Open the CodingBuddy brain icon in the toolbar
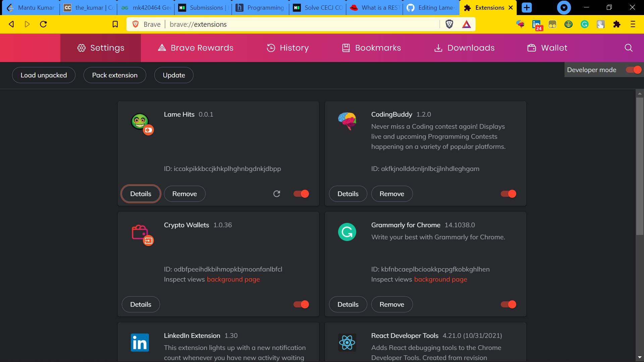This screenshot has width=644, height=362. [x=520, y=24]
